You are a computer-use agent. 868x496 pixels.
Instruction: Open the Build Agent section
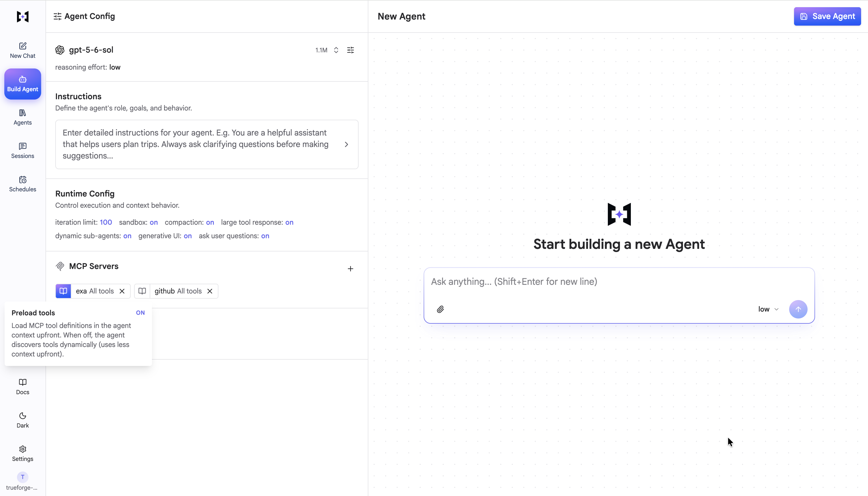[22, 84]
